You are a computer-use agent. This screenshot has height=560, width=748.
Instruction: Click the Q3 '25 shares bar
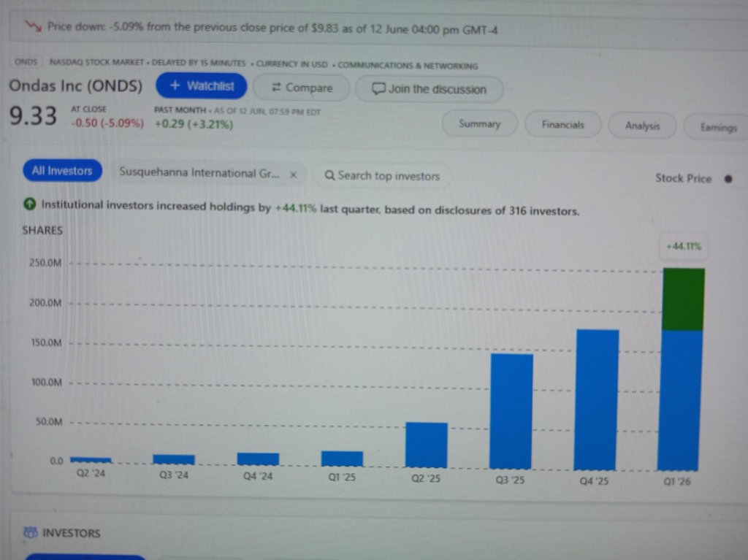pos(511,411)
